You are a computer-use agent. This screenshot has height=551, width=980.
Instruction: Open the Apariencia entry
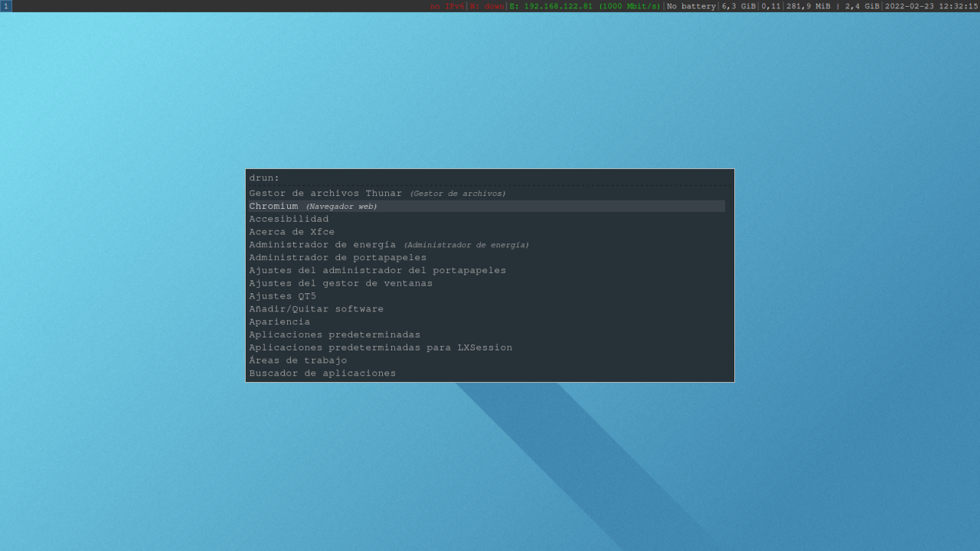click(x=486, y=322)
